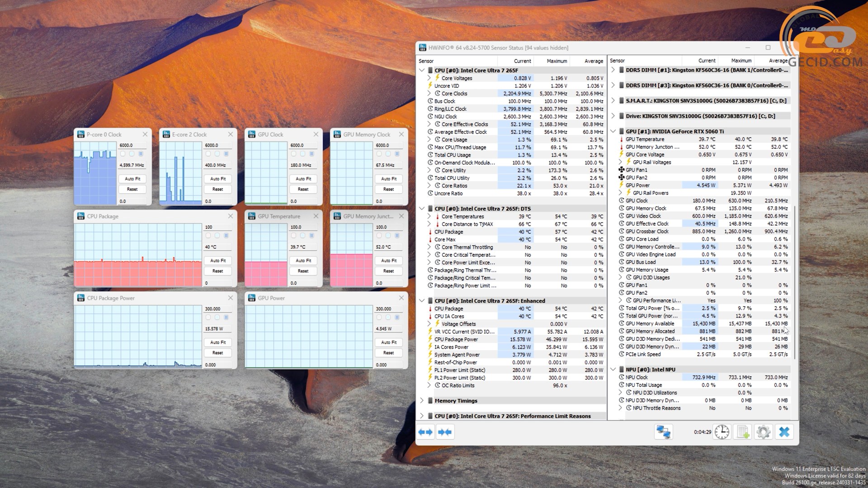The height and width of the screenshot is (488, 868).
Task: Toggle blue-filled checkbox in E-core 2 Clock graph
Action: (x=226, y=154)
